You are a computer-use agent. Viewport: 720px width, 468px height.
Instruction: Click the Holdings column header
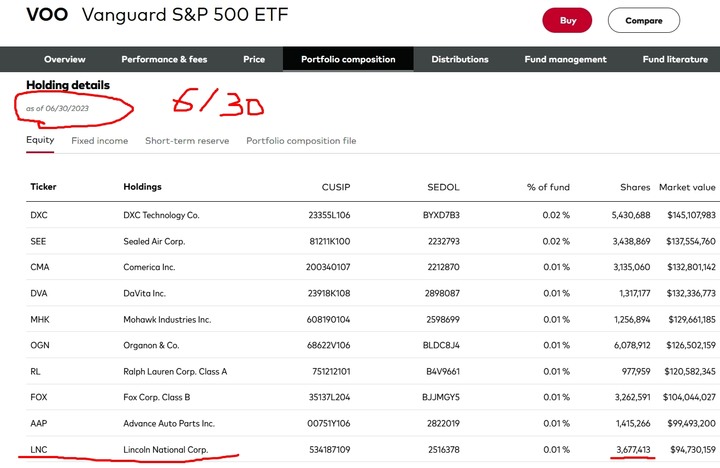coord(142,187)
